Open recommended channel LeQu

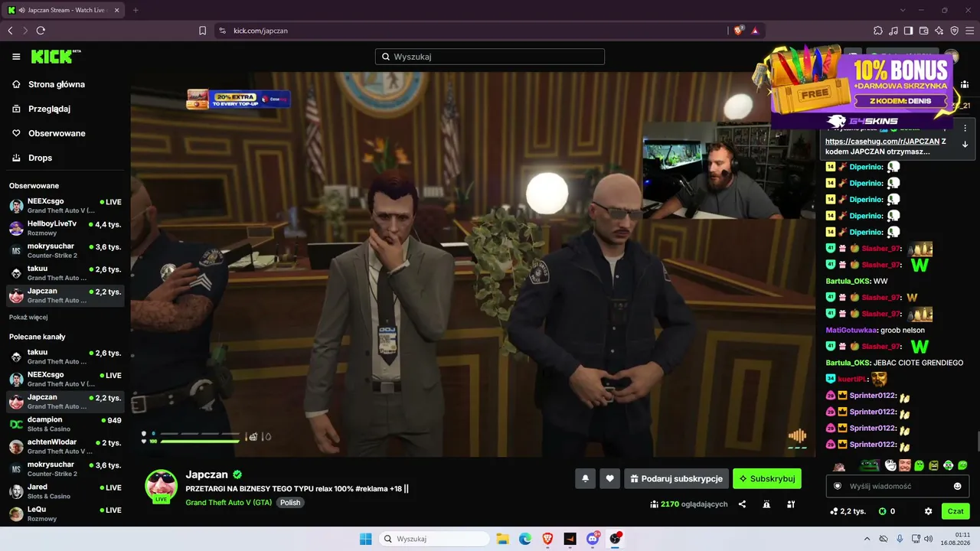coord(65,514)
